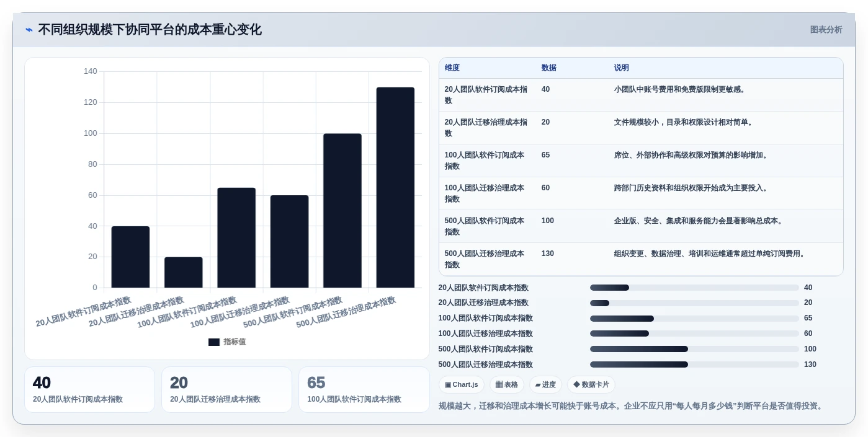Click the 数据 column header

pyautogui.click(x=549, y=68)
